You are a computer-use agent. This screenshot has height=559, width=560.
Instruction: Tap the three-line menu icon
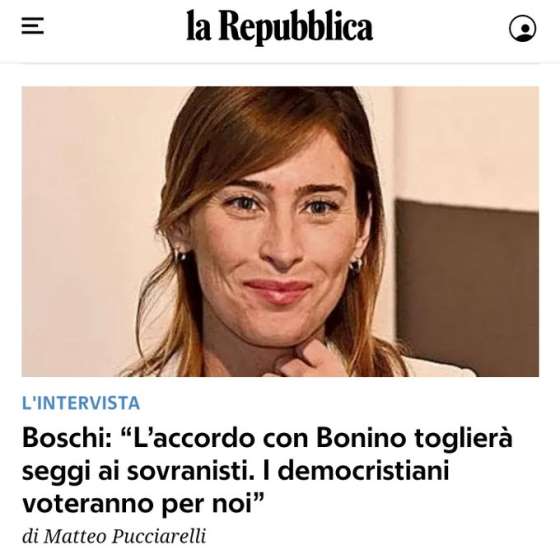point(32,26)
